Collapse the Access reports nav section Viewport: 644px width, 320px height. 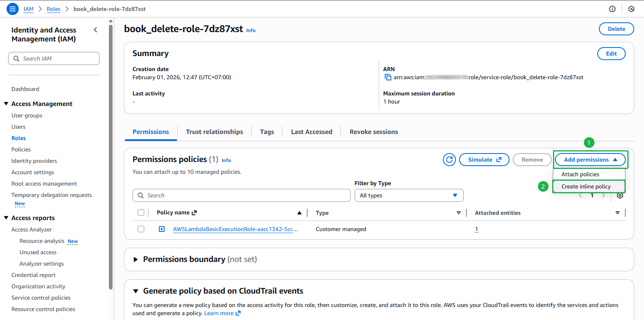coord(6,218)
